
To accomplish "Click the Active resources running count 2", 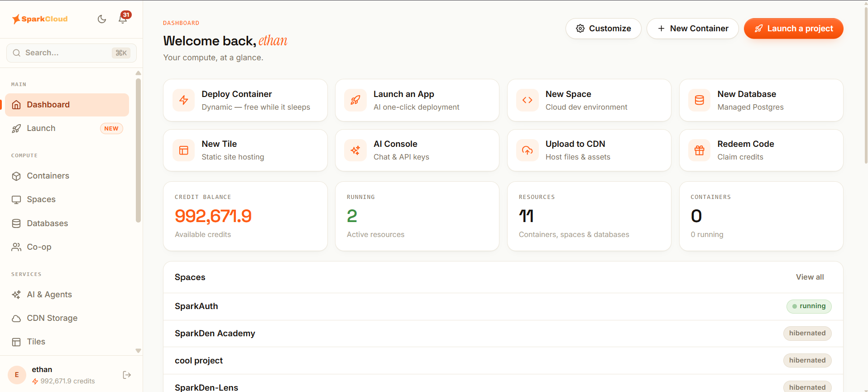I will tap(352, 216).
